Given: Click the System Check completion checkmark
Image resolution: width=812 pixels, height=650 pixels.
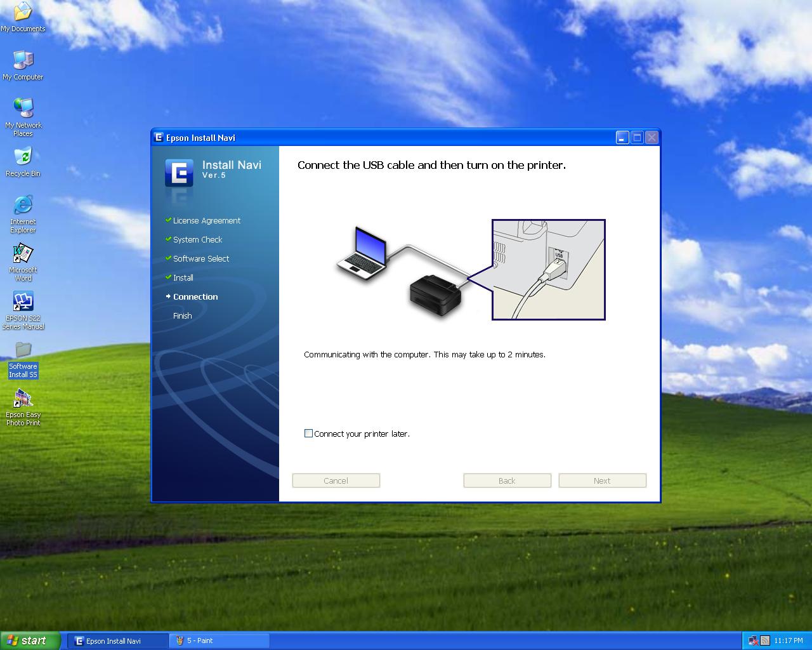Looking at the screenshot, I should tap(168, 239).
